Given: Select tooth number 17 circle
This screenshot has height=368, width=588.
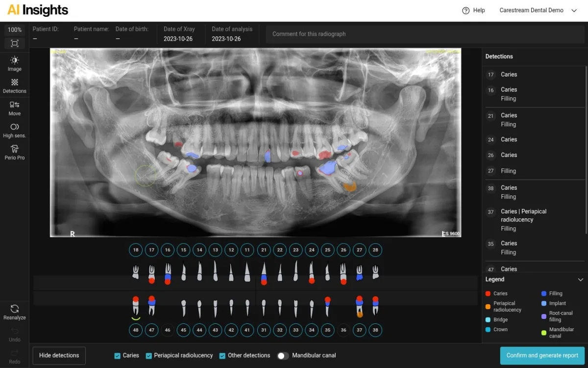Looking at the screenshot, I should 152,250.
